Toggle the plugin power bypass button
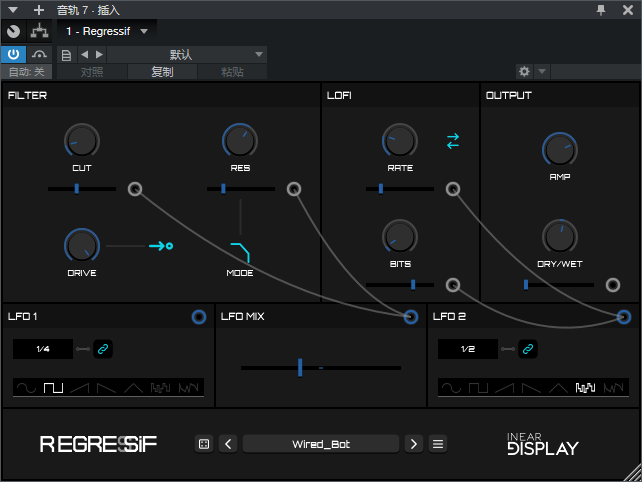642x482 pixels. click(13, 54)
